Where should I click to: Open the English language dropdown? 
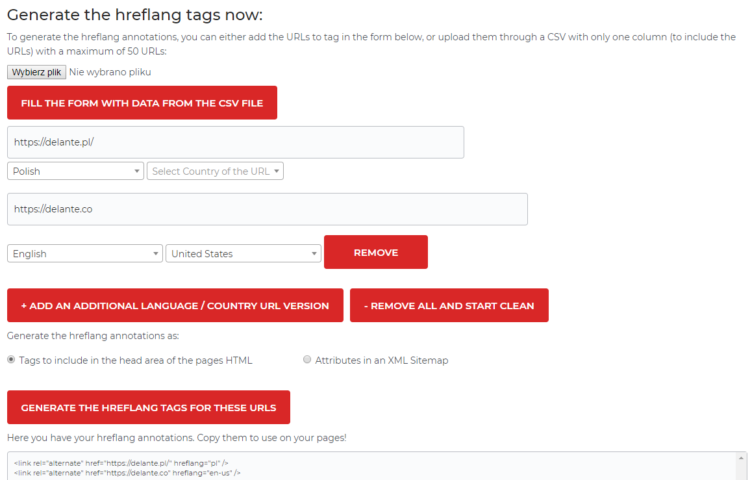pyautogui.click(x=85, y=254)
